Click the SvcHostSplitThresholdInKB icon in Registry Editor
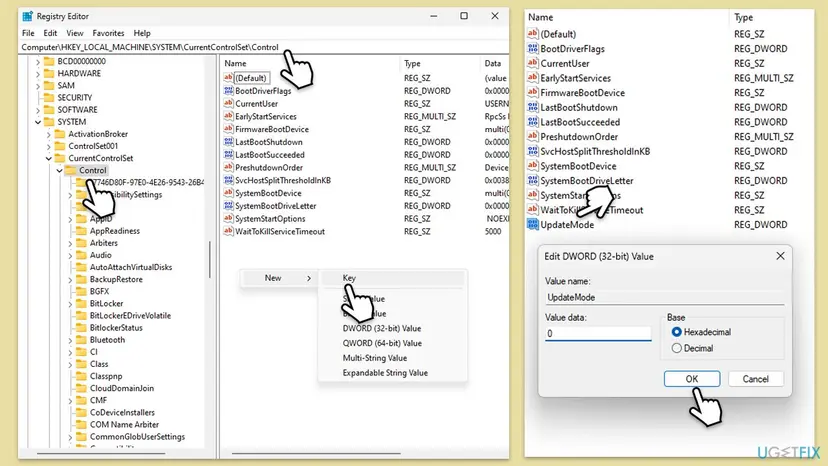 [x=228, y=180]
